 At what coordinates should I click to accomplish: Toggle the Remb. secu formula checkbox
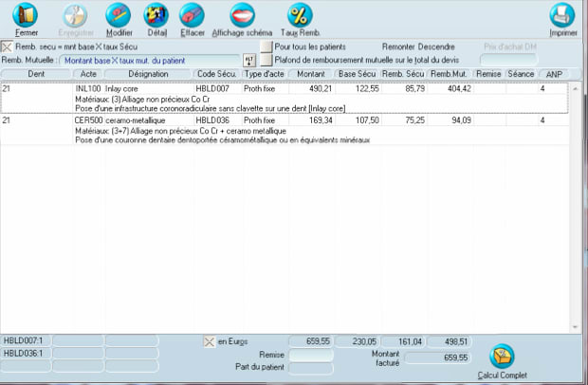(x=7, y=46)
